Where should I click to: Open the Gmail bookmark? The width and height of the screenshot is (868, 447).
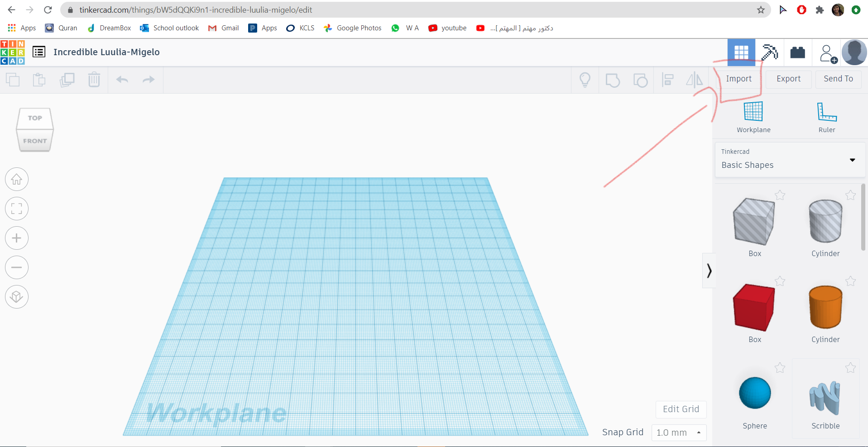(x=224, y=28)
